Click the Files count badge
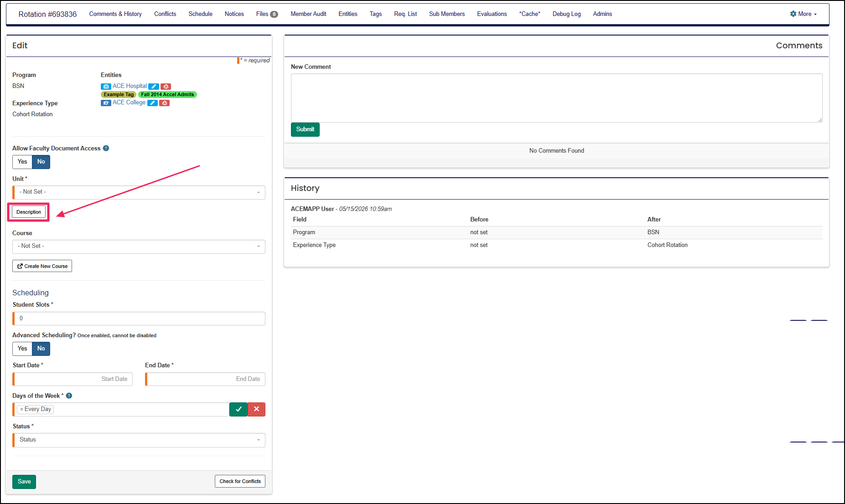This screenshot has width=845, height=504. click(274, 14)
